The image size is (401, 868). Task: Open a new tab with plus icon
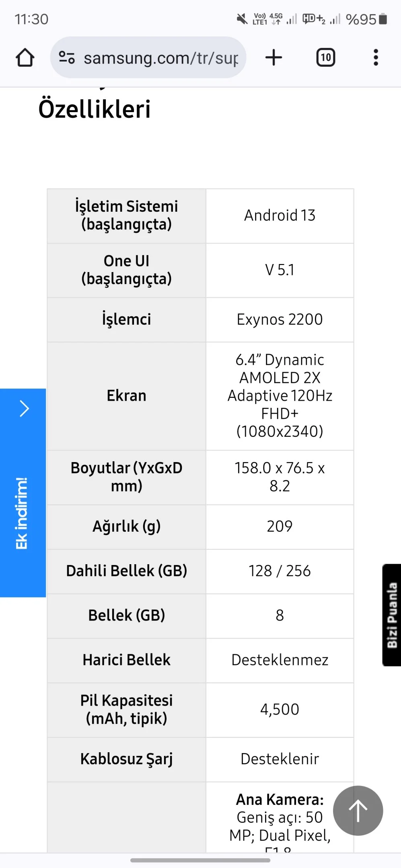point(274,57)
